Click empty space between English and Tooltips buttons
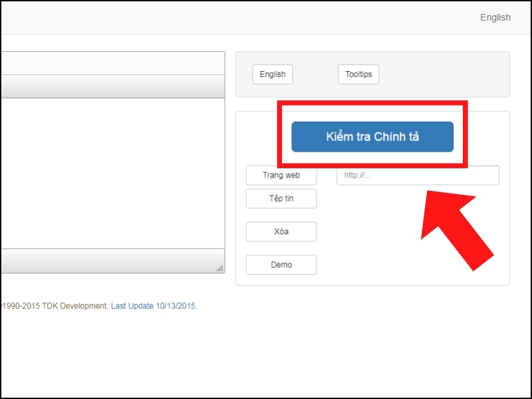This screenshot has height=399, width=532. tap(315, 74)
